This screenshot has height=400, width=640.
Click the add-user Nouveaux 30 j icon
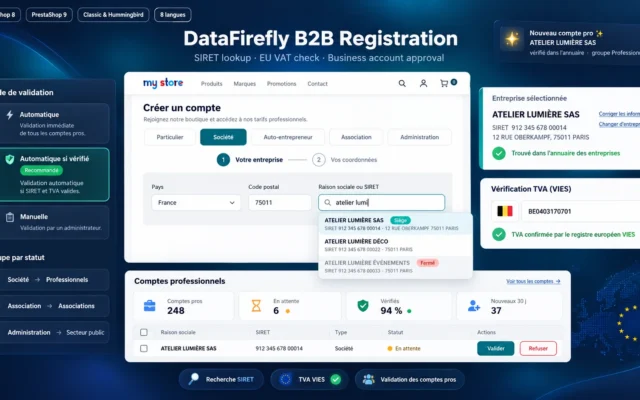point(473,306)
